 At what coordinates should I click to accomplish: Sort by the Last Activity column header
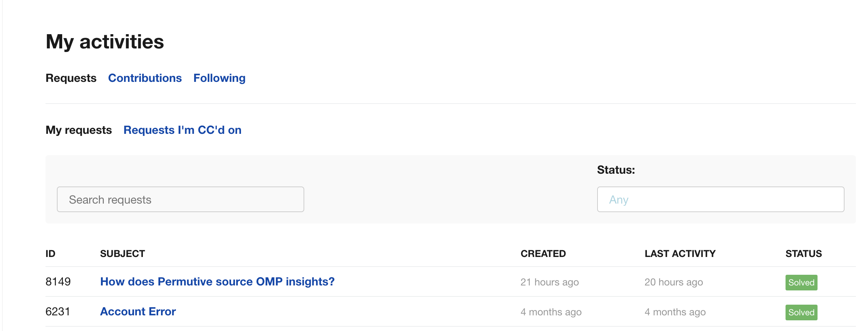coord(680,254)
